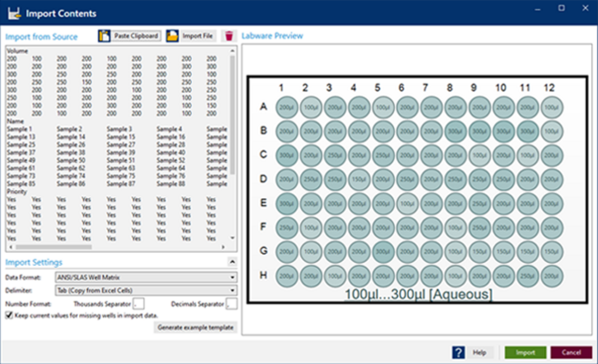Close the Import Contents dialog
The image size is (598, 364).
pos(585,8)
